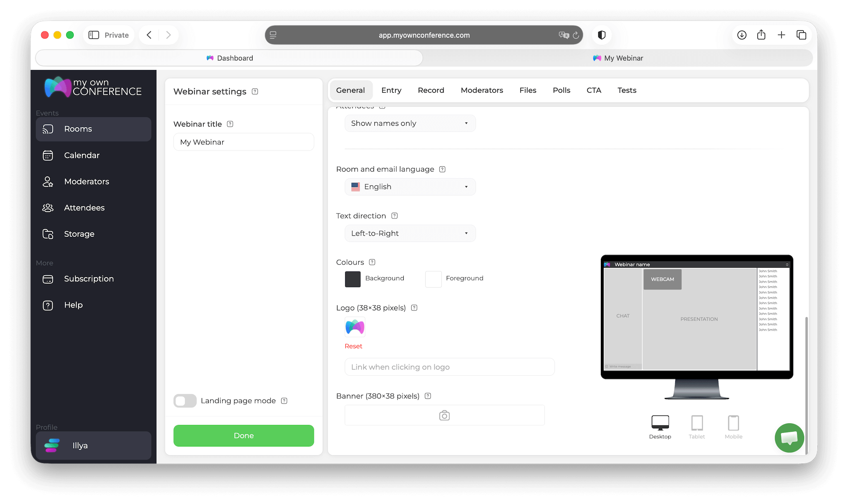Switch to the Polls tab
848x504 pixels.
[x=561, y=90]
